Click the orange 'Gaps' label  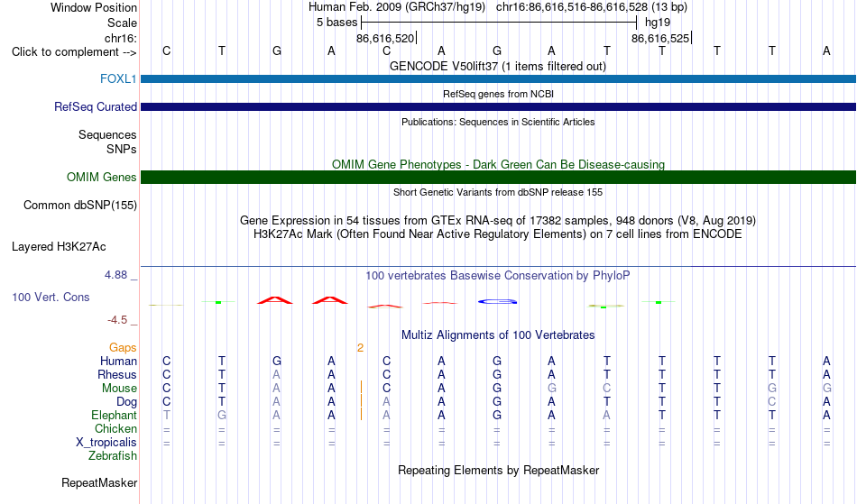click(x=123, y=348)
